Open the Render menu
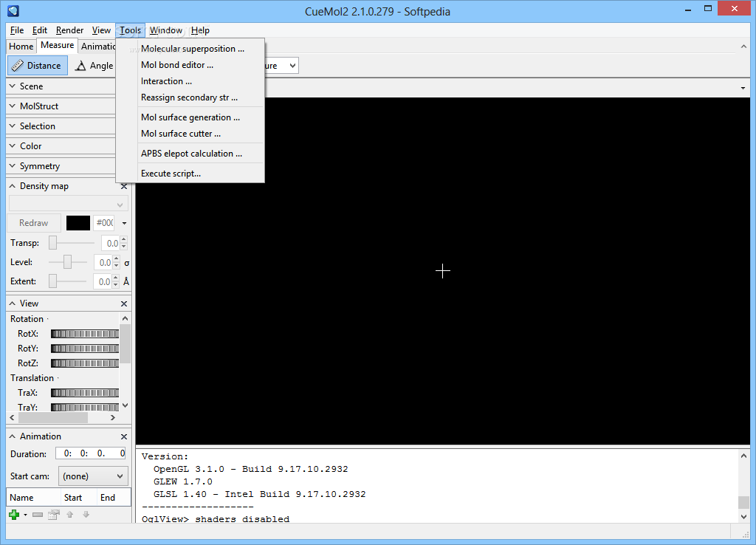 (x=69, y=30)
